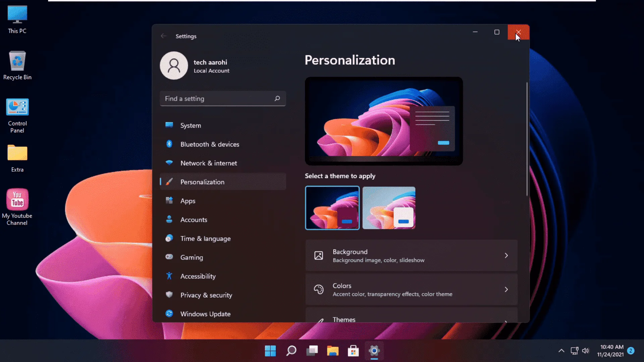This screenshot has width=644, height=362.
Task: Open Time & language settings
Action: click(x=223, y=238)
